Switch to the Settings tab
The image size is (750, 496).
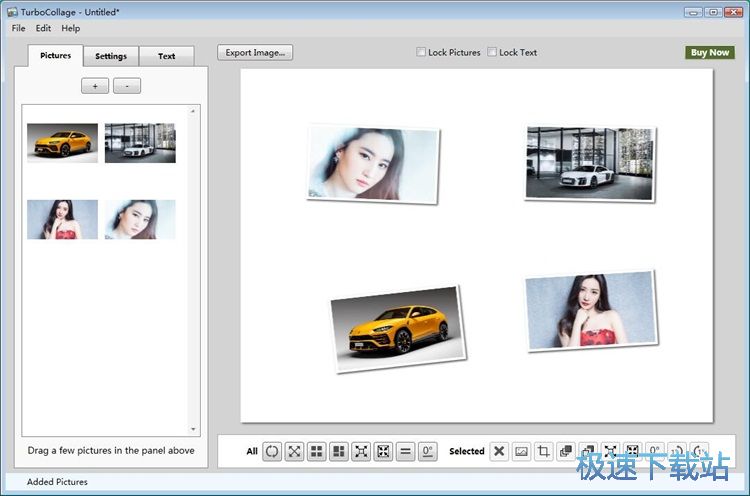click(111, 56)
